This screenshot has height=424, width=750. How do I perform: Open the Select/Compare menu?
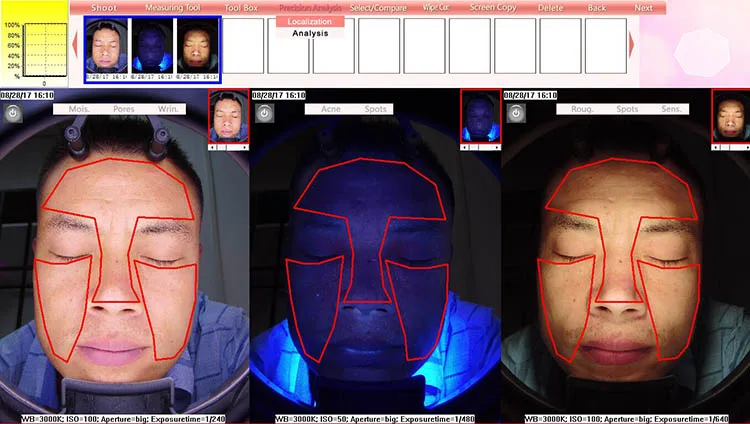point(378,8)
